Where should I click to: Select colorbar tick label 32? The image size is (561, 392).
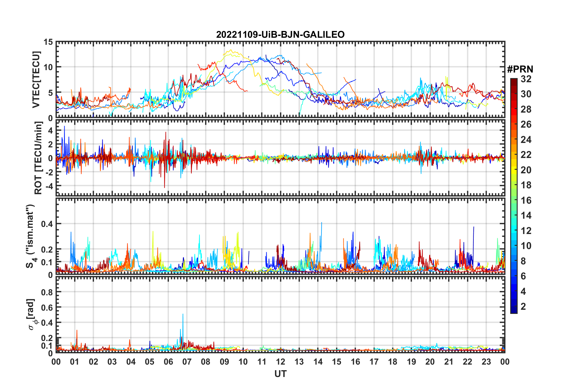click(526, 79)
